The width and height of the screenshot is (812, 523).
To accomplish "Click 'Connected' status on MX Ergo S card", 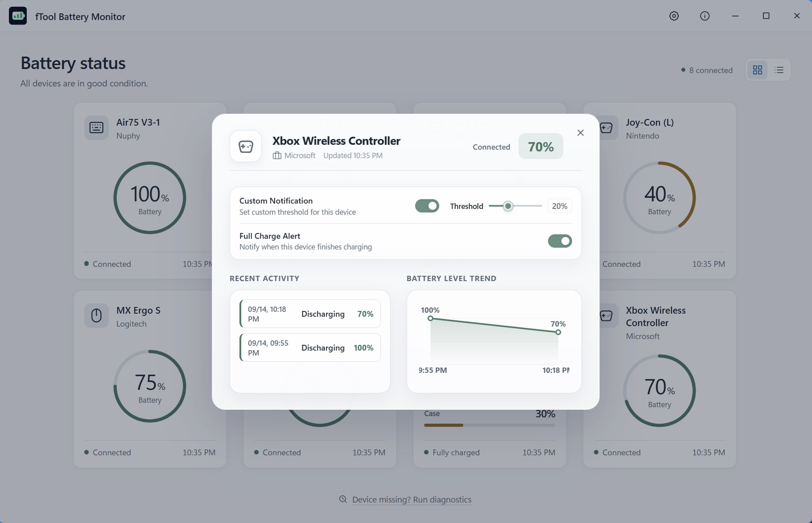I will click(112, 452).
